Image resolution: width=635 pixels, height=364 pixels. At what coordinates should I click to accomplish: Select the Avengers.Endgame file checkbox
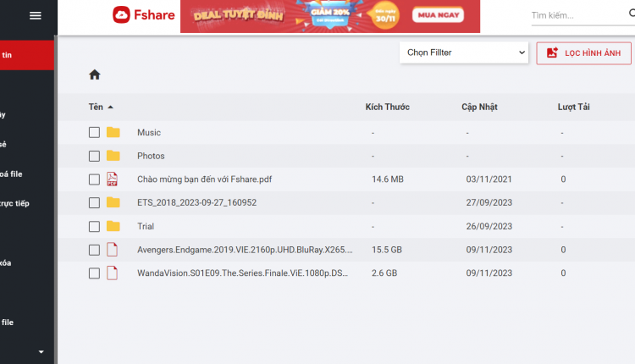(94, 250)
